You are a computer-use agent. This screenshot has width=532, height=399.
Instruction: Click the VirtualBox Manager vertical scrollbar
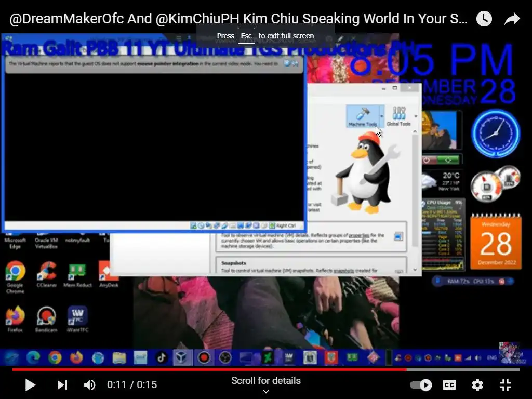click(415, 190)
